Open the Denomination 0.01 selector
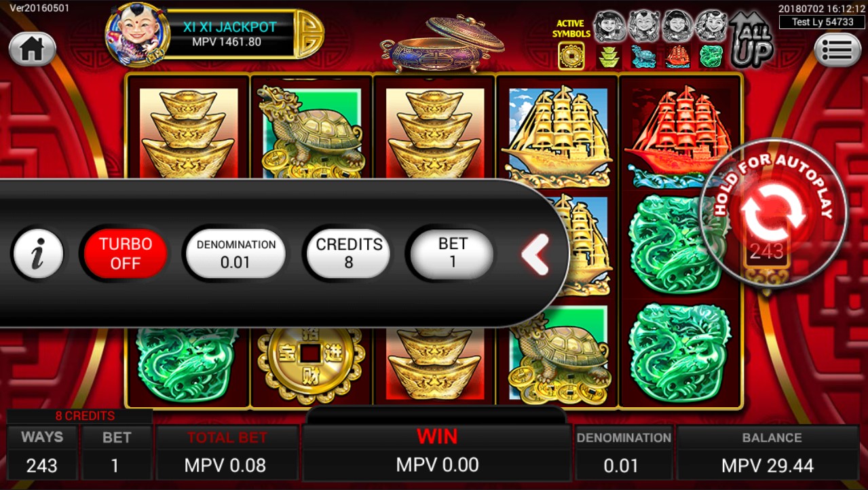Viewport: 868px width, 490px height. click(x=235, y=254)
